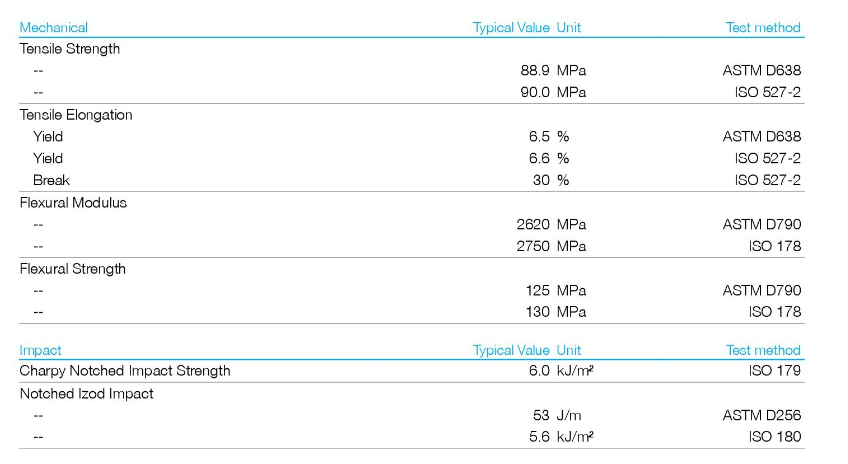Screen dimensions: 848x464
Task: Click the Notched Izod Impact label
Action: [87, 394]
